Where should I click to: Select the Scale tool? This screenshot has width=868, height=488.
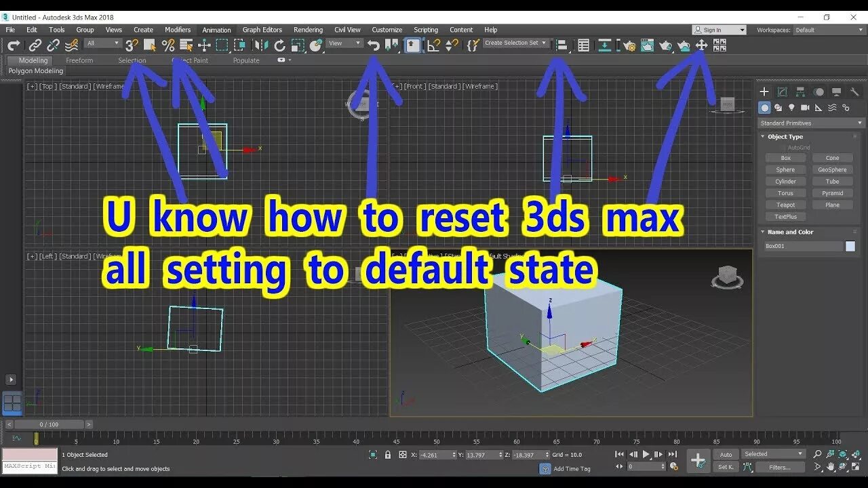click(298, 45)
